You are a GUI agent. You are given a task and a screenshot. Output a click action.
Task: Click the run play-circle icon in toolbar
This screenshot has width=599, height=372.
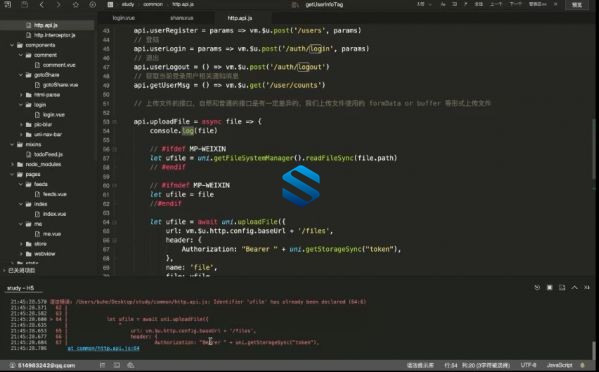coord(92,5)
